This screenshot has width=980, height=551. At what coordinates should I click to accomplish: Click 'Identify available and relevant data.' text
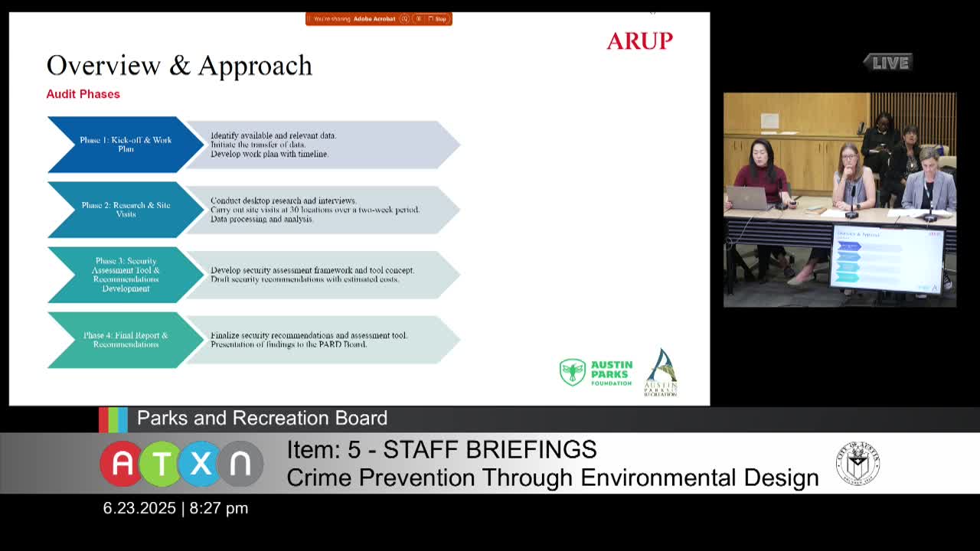point(273,135)
